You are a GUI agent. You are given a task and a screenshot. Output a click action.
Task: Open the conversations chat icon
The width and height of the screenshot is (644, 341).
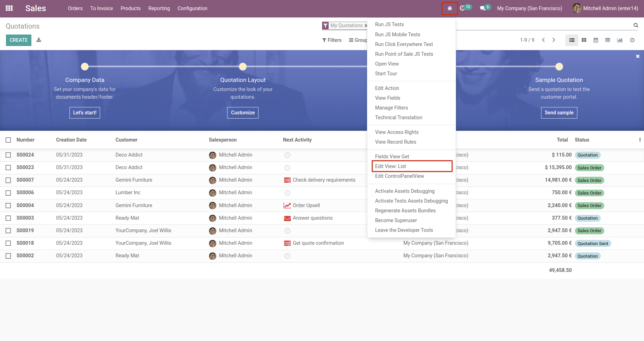483,8
